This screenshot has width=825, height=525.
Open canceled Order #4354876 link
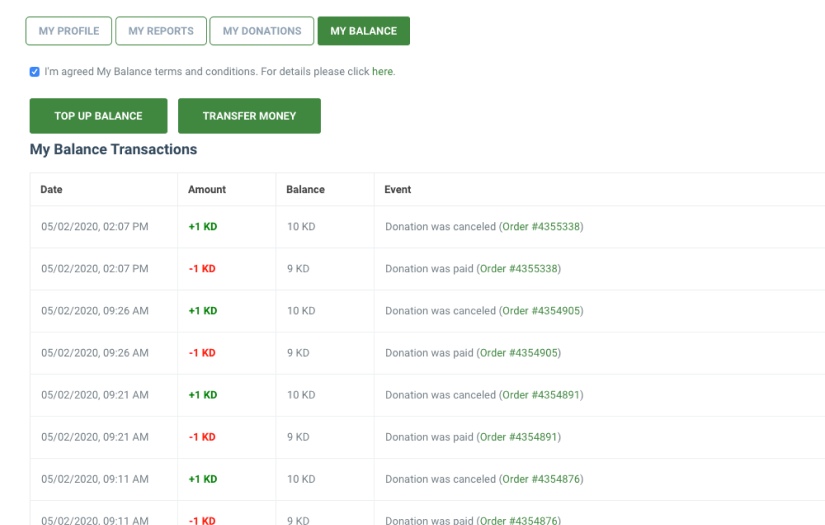541,479
